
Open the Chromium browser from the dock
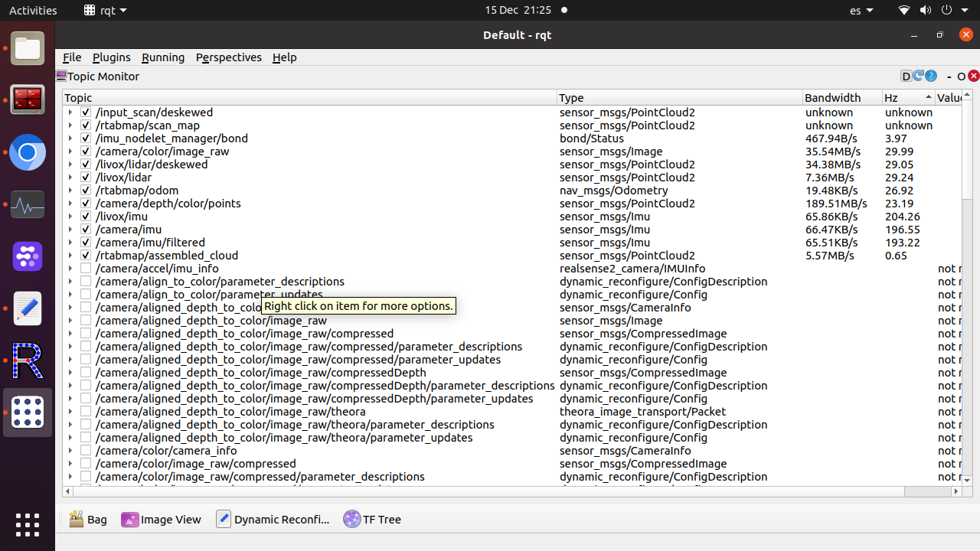(28, 153)
